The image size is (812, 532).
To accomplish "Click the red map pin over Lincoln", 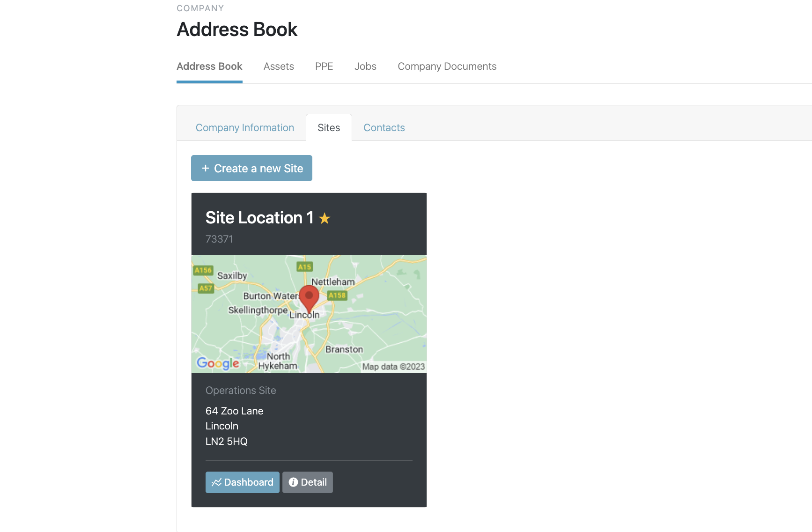I will point(309,297).
